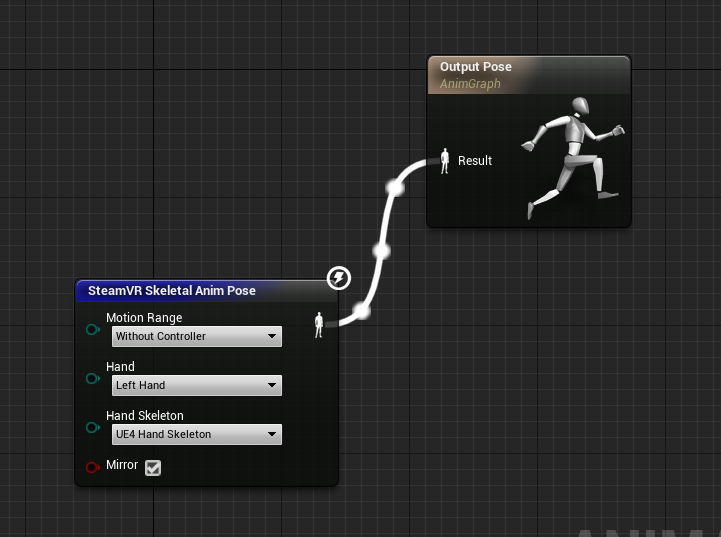721x537 pixels.
Task: Click the Hand Skeleton label
Action: pyautogui.click(x=145, y=416)
